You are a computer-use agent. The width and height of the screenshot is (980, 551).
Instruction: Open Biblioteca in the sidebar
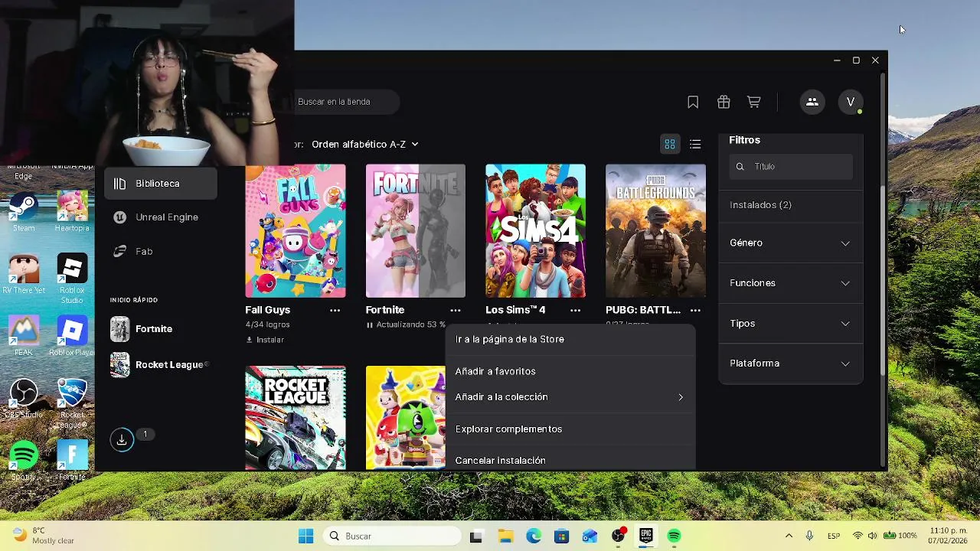pyautogui.click(x=161, y=184)
